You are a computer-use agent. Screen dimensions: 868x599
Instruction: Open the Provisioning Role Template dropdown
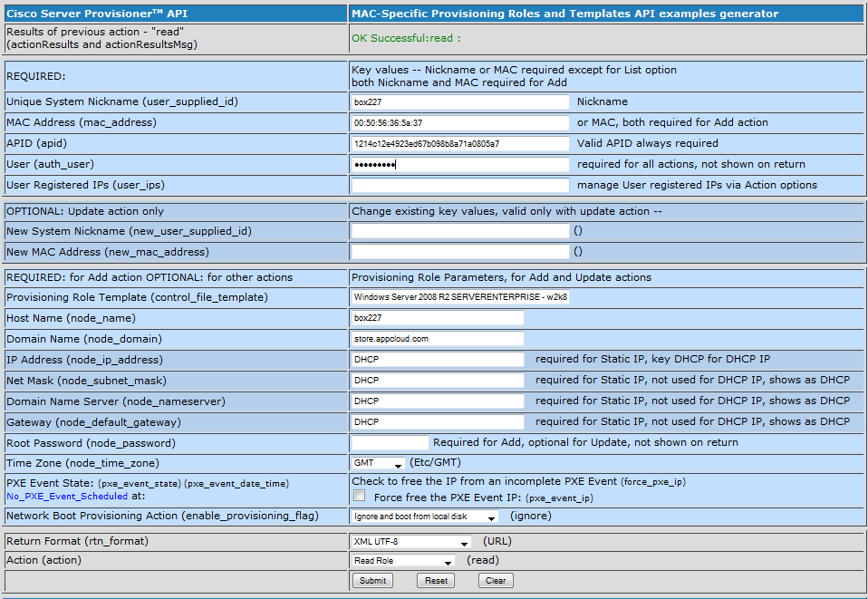[x=460, y=297]
